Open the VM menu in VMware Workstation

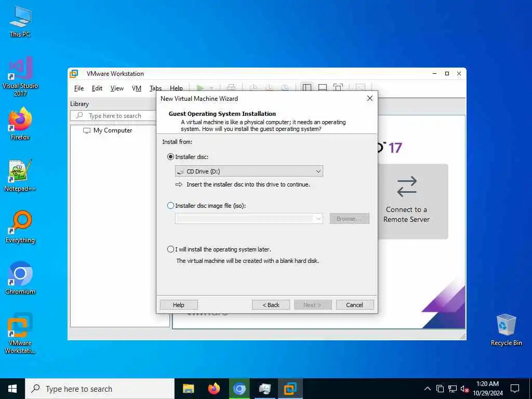pyautogui.click(x=137, y=88)
